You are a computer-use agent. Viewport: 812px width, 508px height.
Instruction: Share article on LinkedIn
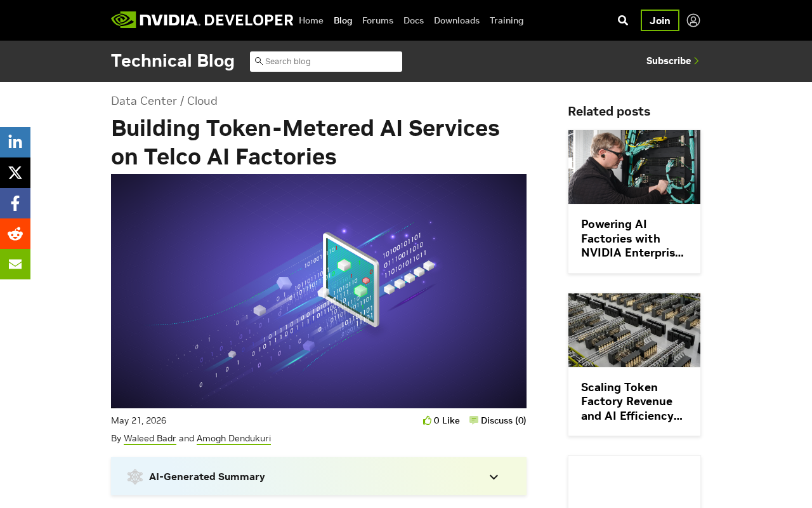click(15, 142)
